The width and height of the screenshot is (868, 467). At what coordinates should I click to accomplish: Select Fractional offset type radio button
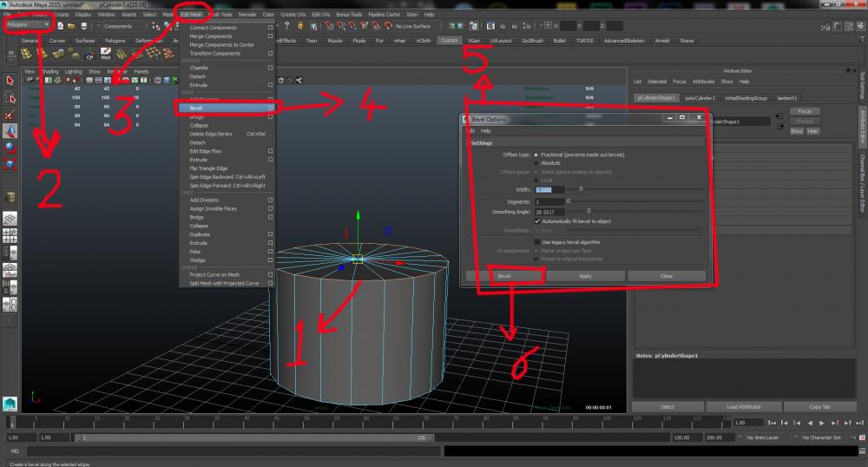point(536,155)
